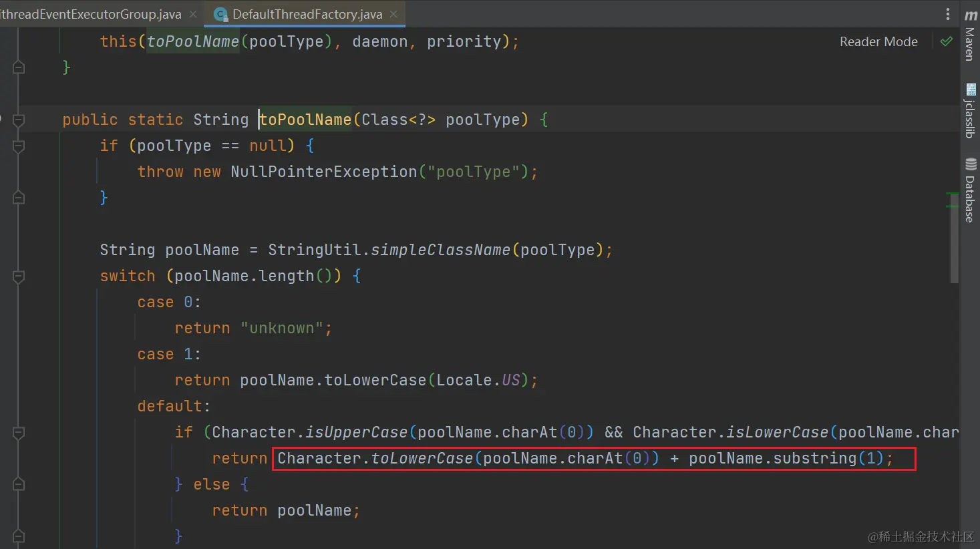Click fold marker on the } else { line

(19, 484)
